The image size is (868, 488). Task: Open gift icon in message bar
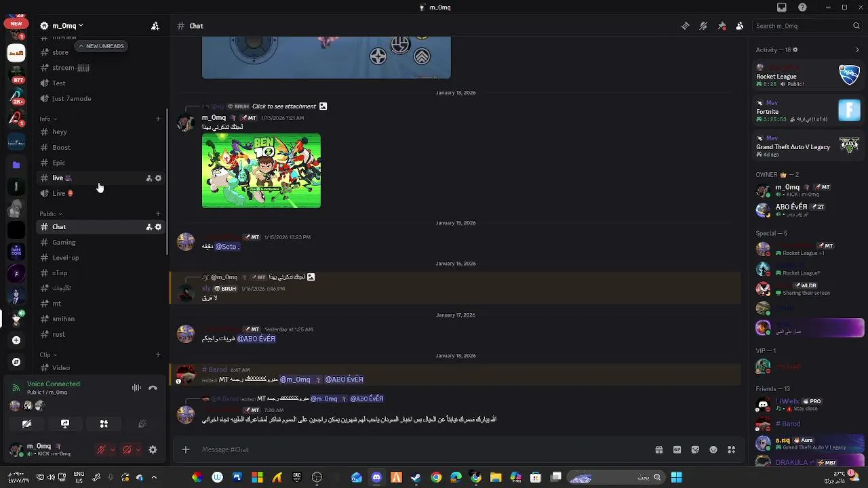[x=658, y=449]
